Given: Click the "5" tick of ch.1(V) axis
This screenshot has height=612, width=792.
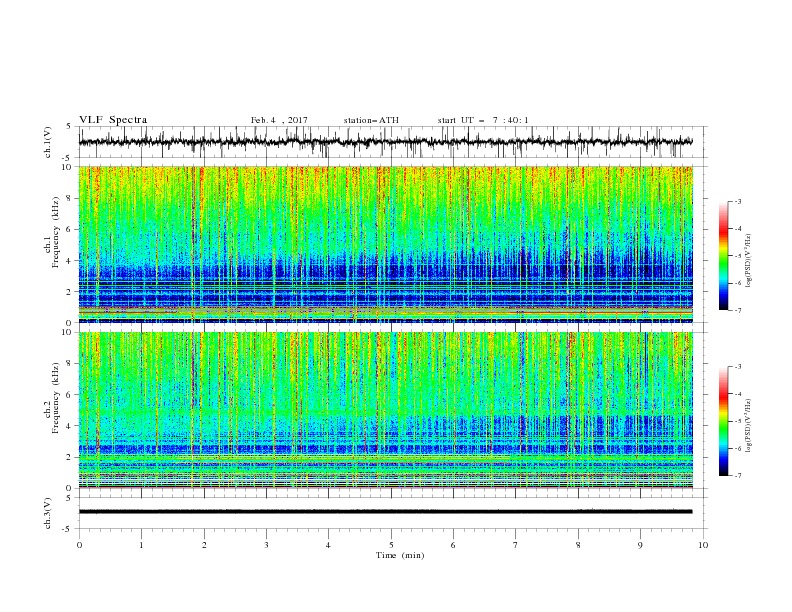Looking at the screenshot, I should pos(70,126).
